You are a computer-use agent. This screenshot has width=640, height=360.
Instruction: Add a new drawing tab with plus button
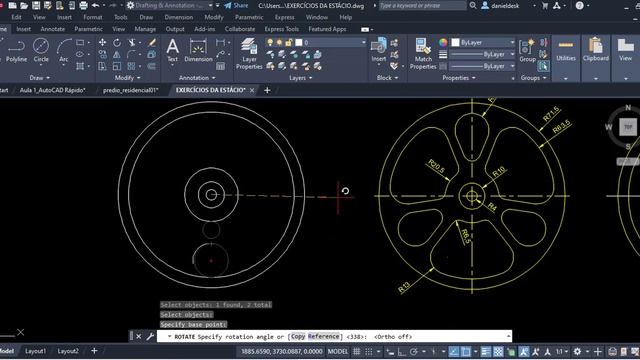coord(267,90)
